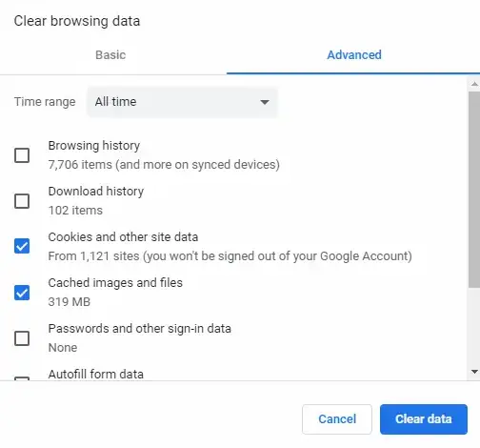480x448 pixels.
Task: Click the scrollbar up arrow
Action: (x=474, y=84)
